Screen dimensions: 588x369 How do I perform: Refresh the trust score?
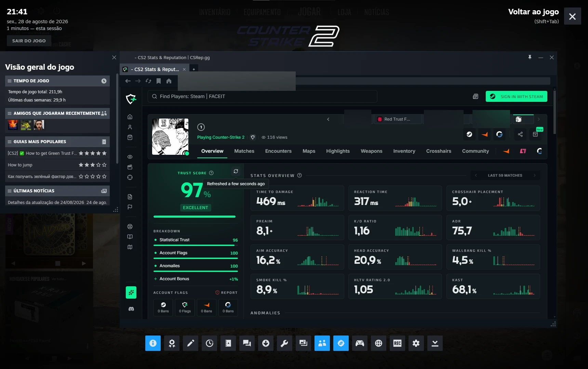(x=236, y=171)
